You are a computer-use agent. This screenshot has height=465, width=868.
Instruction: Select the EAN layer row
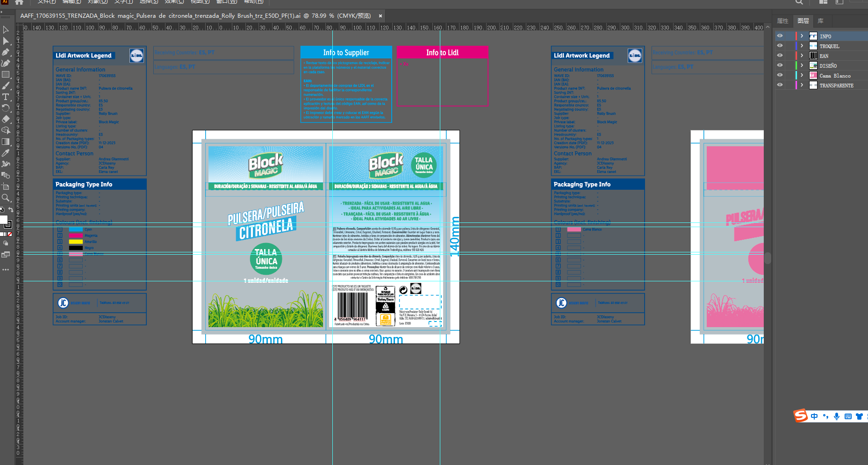(821, 56)
